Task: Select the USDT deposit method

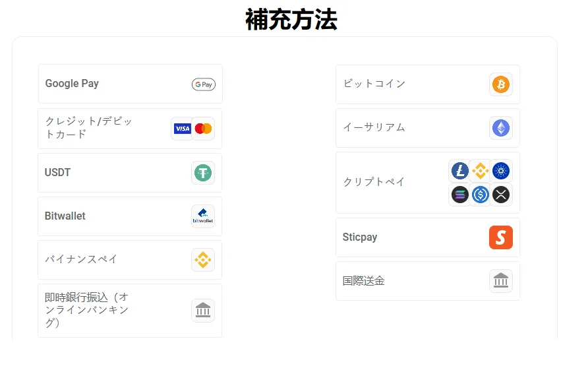Action: (130, 173)
